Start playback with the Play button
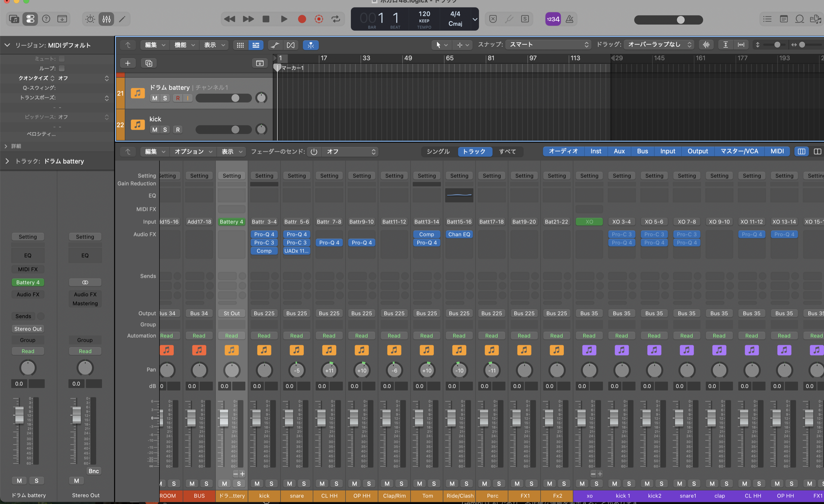This screenshot has height=504, width=824. 284,19
